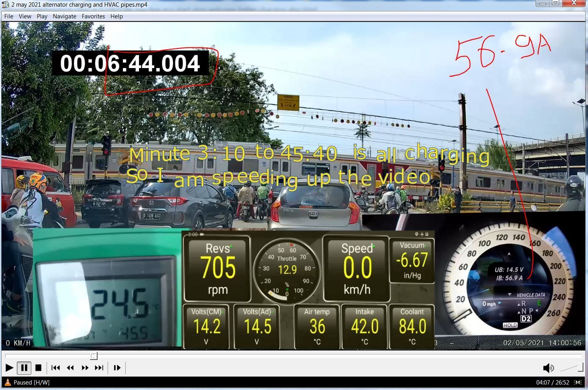Increase playback speed with fast-forward icon
588x390 pixels.
click(85, 368)
